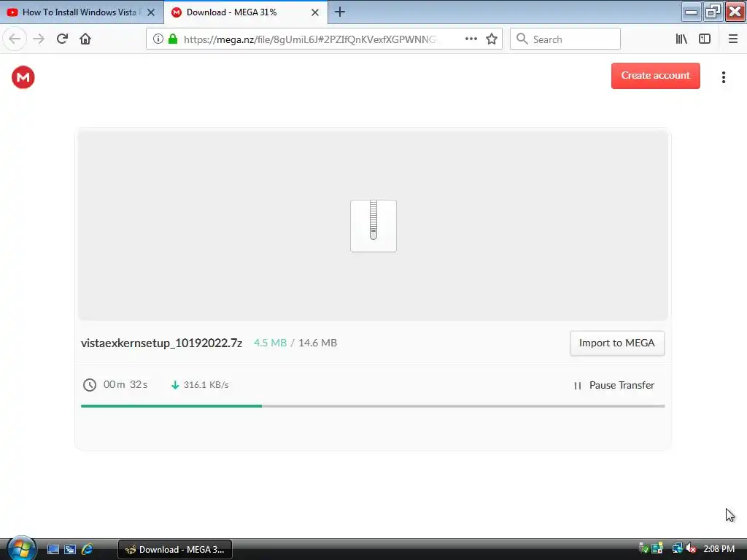Click the network tray icon
747x560 pixels.
click(x=677, y=548)
